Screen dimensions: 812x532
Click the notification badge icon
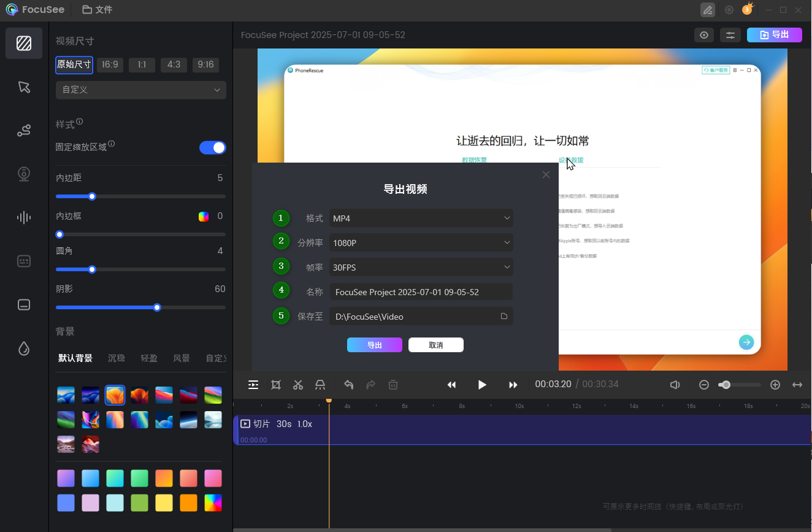pos(747,9)
